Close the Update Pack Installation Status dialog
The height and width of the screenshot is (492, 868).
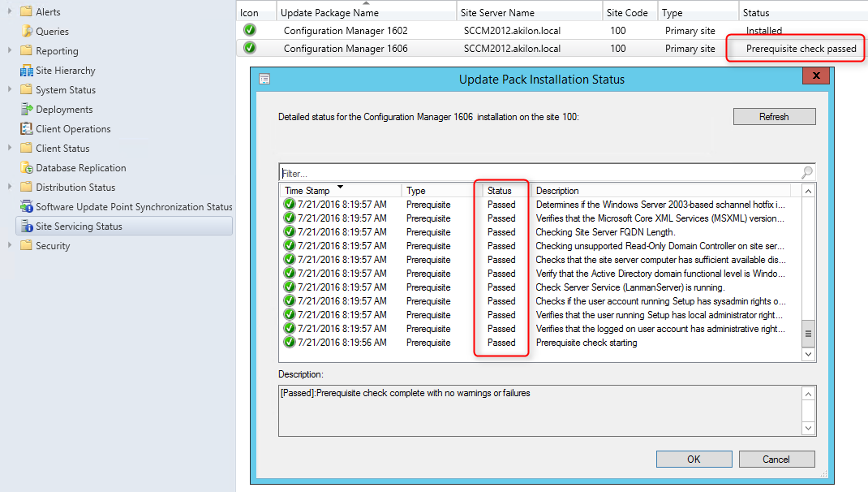[x=815, y=76]
